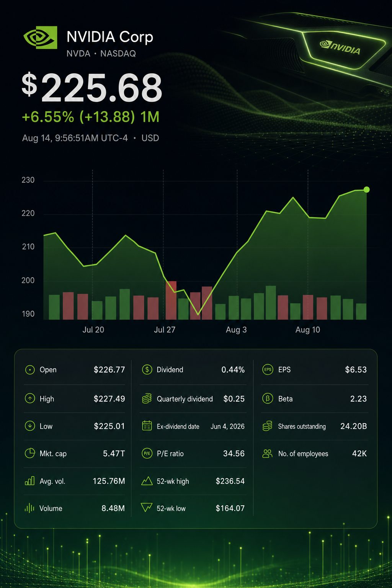Click the Jul 20 axis label
This screenshot has width=392, height=588.
point(93,330)
